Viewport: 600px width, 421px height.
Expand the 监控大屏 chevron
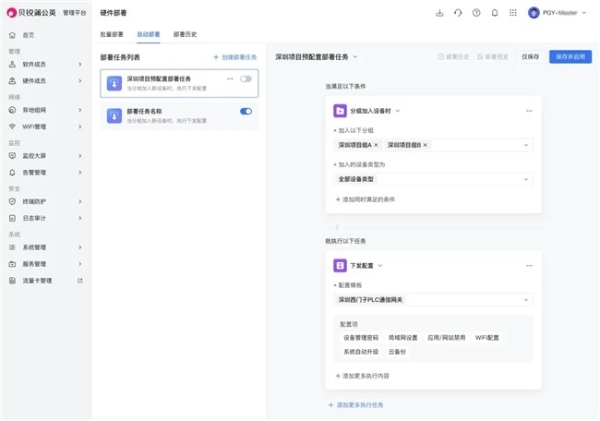(x=80, y=156)
